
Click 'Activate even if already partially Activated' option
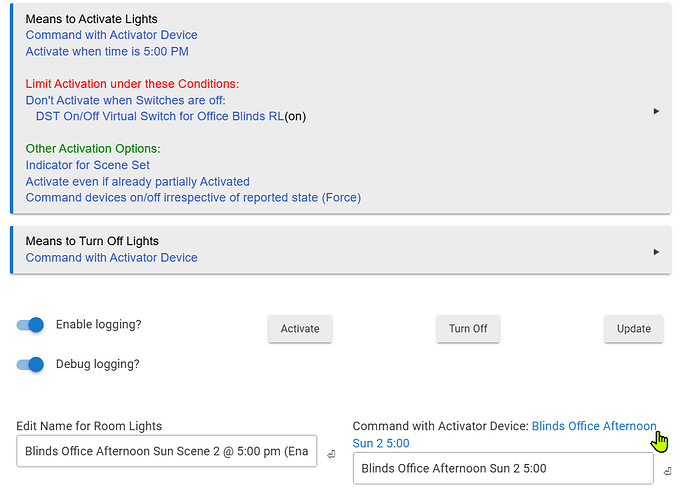[x=137, y=181]
